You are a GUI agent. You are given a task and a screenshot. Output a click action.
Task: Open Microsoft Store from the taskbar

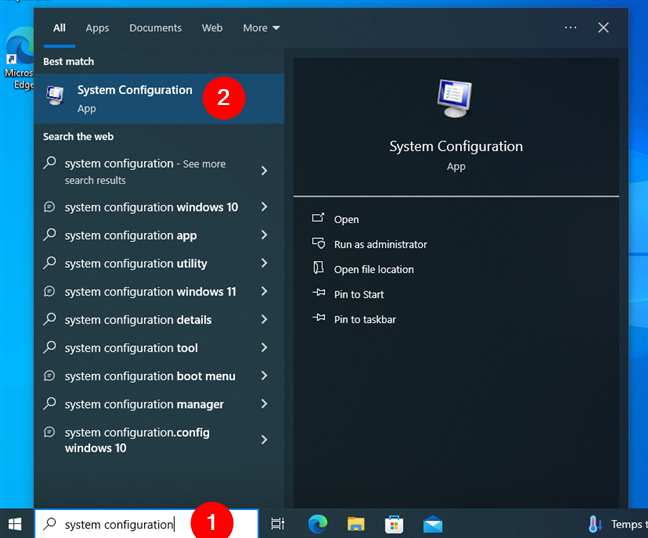pyautogui.click(x=394, y=524)
